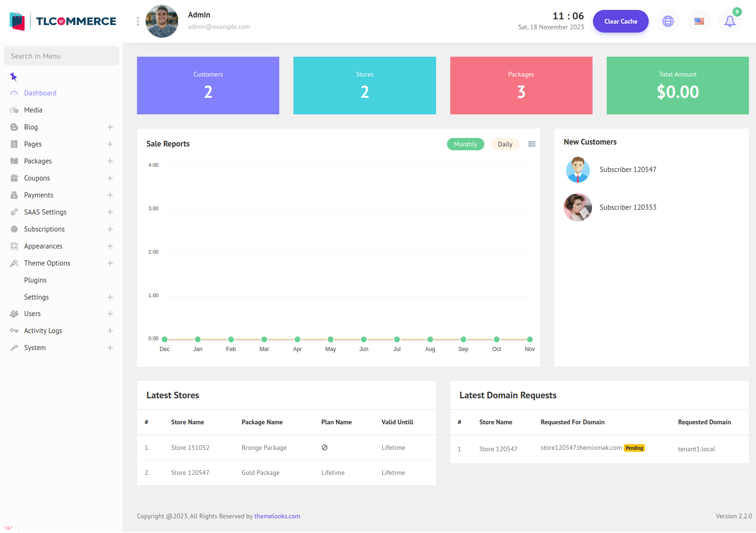The width and height of the screenshot is (756, 533).
Task: Click the US flag language icon
Action: click(699, 21)
